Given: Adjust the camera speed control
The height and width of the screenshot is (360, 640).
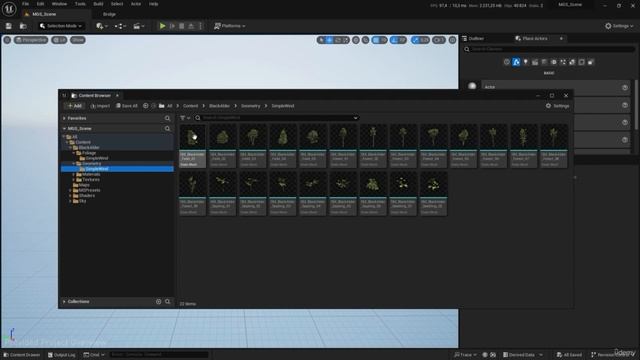Looking at the screenshot, I should [x=439, y=40].
